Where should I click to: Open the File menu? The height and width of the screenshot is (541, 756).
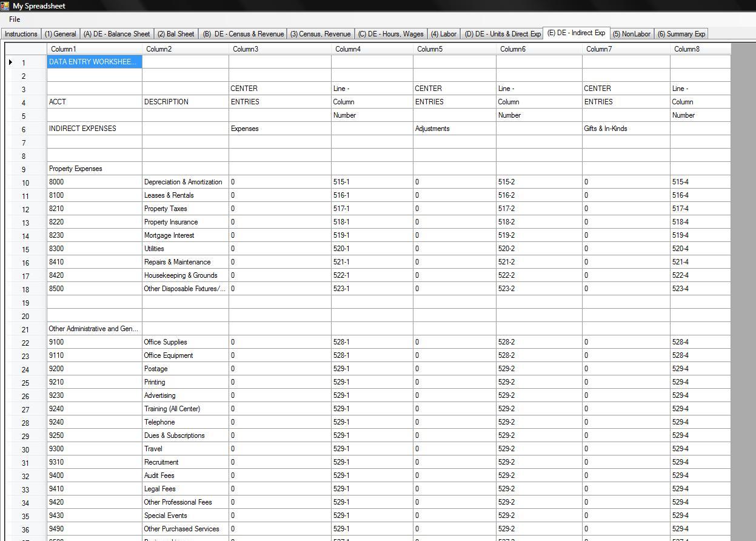pyautogui.click(x=15, y=19)
